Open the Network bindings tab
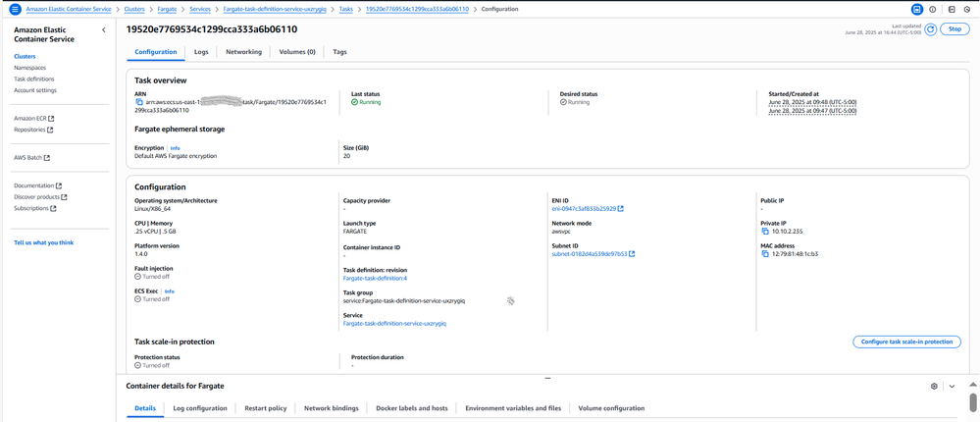The height and width of the screenshot is (422, 980). click(x=332, y=408)
